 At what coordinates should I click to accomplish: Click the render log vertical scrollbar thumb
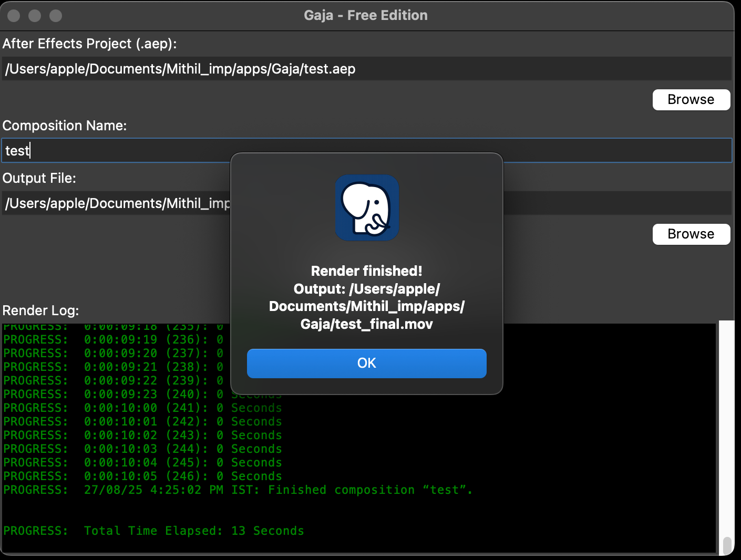point(727,545)
